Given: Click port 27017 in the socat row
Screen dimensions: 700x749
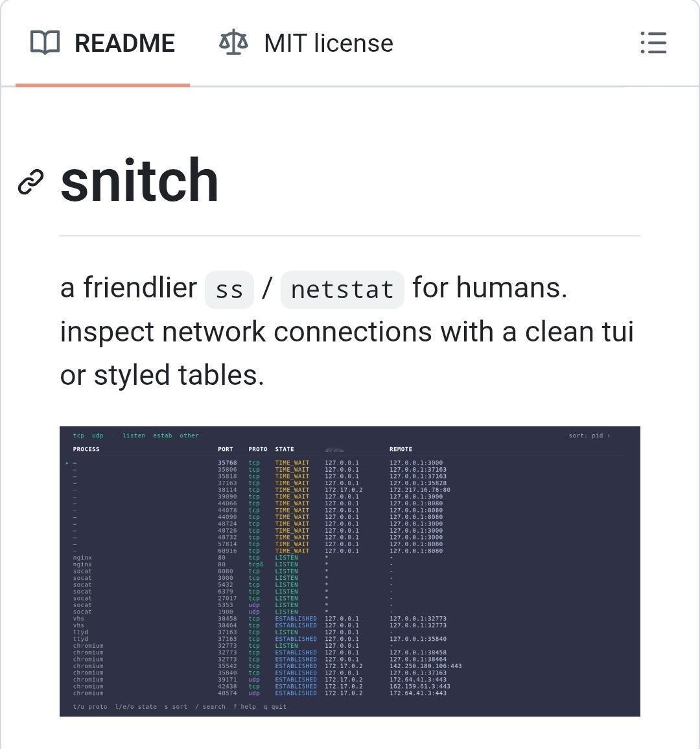Looking at the screenshot, I should click(x=227, y=598).
